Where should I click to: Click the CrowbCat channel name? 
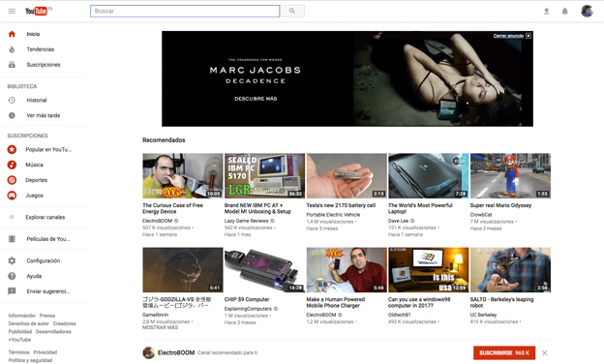[481, 215]
